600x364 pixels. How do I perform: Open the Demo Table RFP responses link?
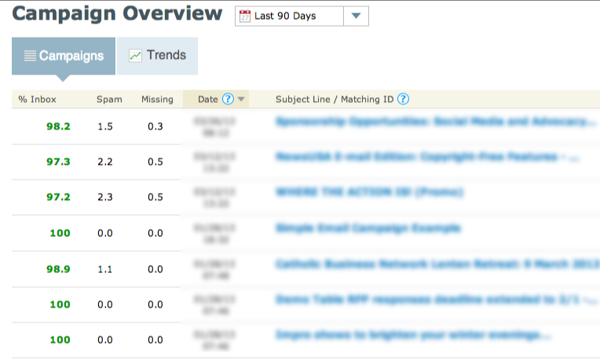pyautogui.click(x=437, y=300)
